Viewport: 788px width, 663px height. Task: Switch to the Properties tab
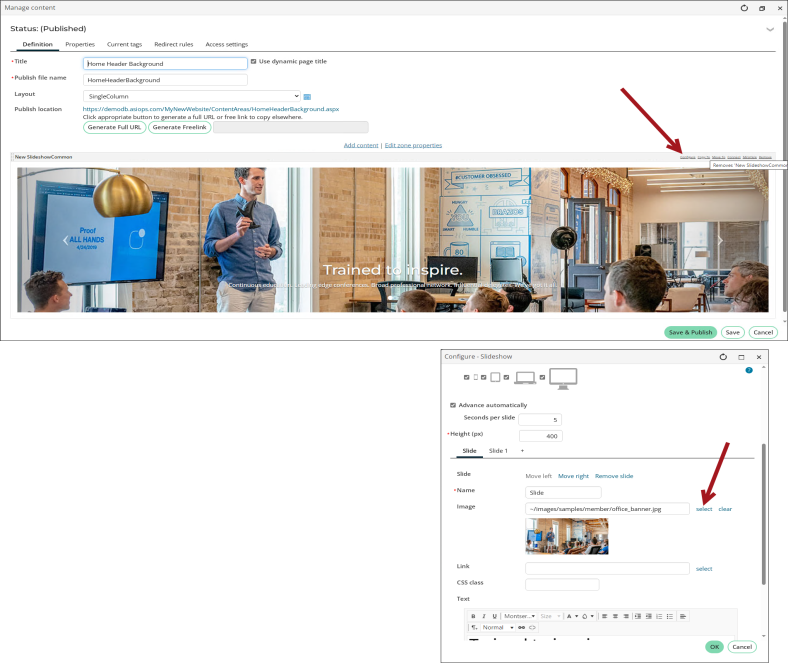[x=80, y=44]
